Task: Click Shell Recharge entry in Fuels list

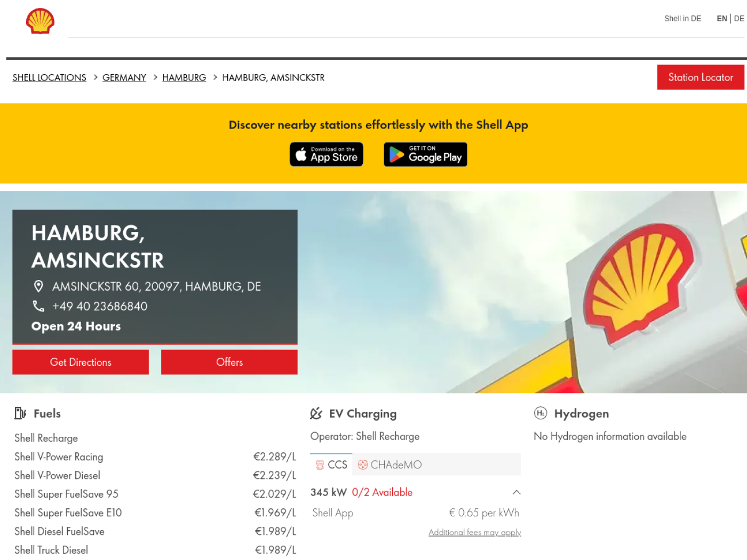Action: [x=46, y=438]
